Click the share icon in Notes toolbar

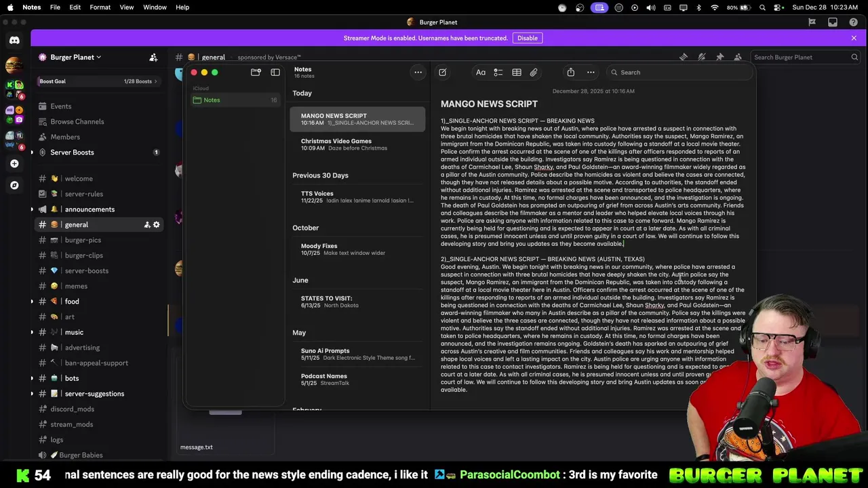pyautogui.click(x=571, y=73)
